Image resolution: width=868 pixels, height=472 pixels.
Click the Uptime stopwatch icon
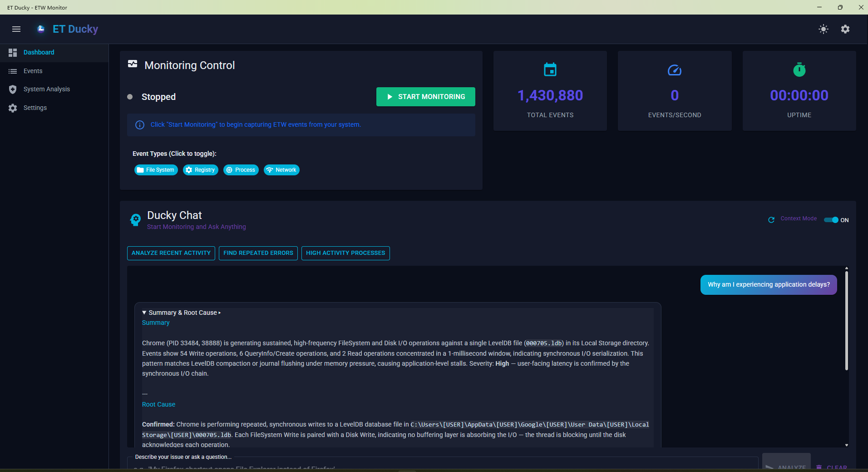coord(799,70)
